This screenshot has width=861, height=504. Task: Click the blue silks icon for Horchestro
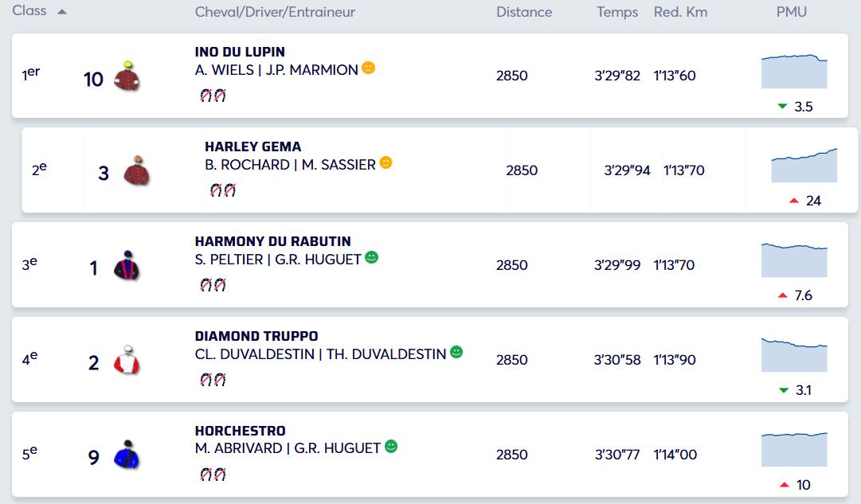click(126, 455)
